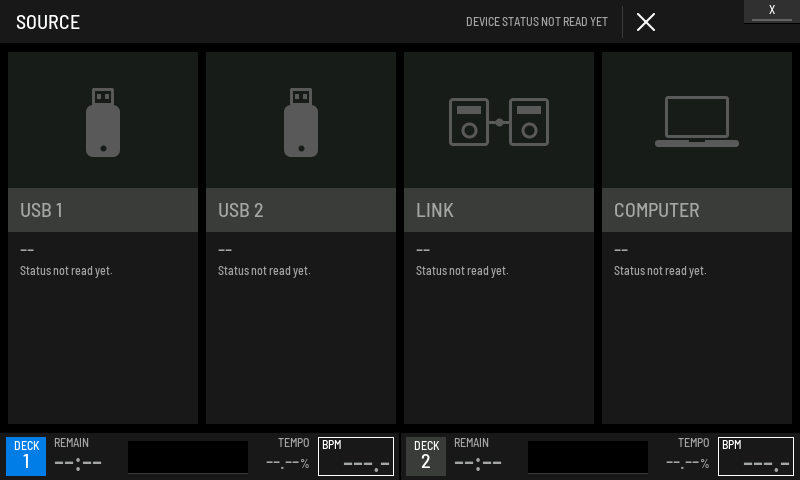The image size is (800, 480).
Task: Switch to DECK 2
Action: pyautogui.click(x=426, y=456)
